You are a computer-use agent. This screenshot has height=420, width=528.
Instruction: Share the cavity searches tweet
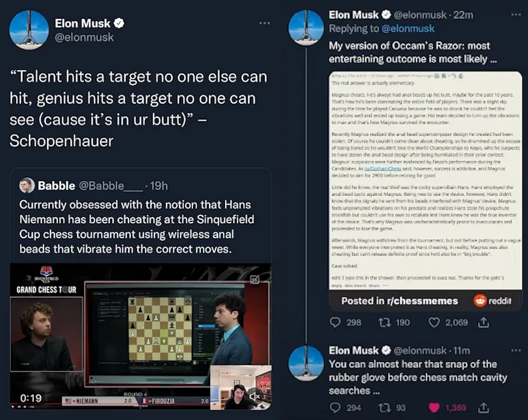pos(483,407)
